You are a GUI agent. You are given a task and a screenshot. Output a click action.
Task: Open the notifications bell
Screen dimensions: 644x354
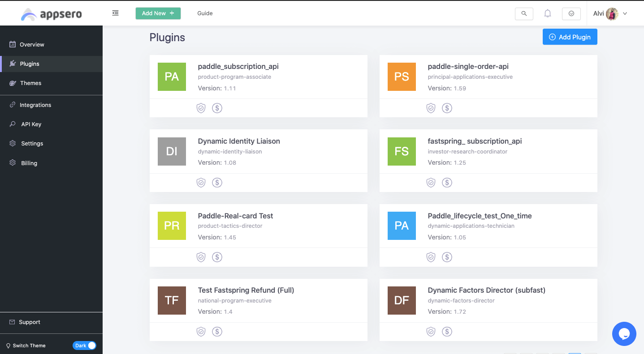(548, 13)
